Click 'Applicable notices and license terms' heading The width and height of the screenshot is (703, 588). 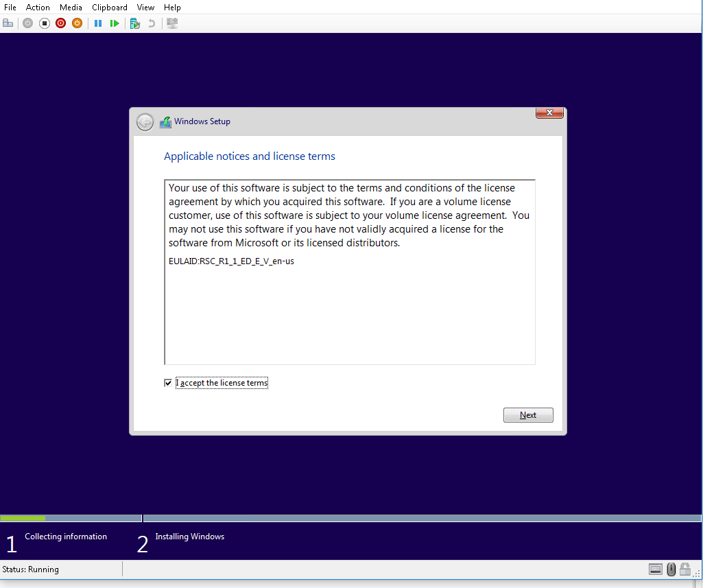coord(249,156)
